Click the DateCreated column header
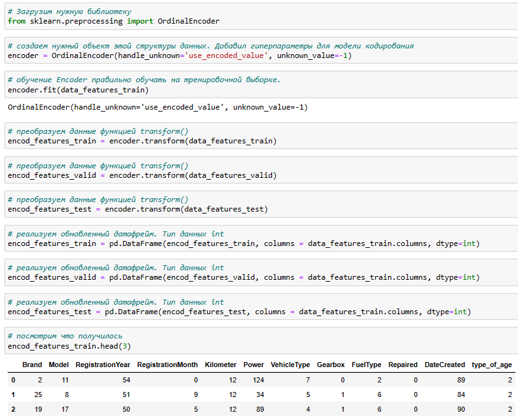The height and width of the screenshot is (420, 518). [445, 365]
